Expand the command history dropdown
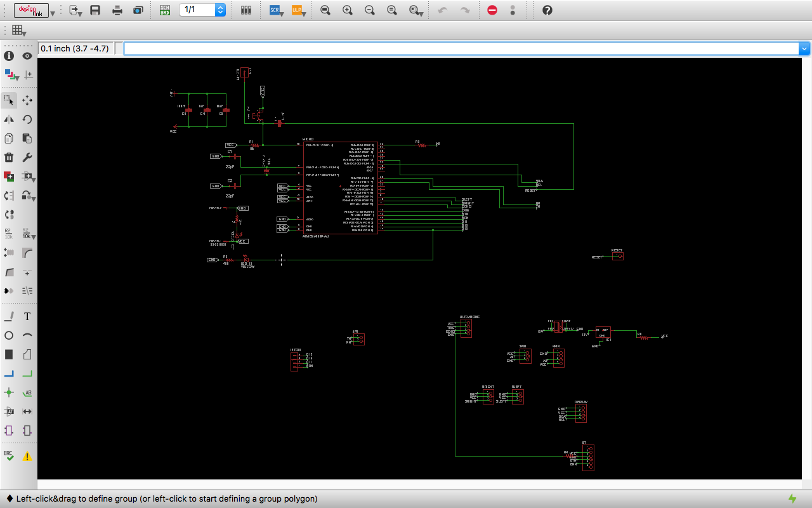The width and height of the screenshot is (812, 508). click(x=805, y=48)
